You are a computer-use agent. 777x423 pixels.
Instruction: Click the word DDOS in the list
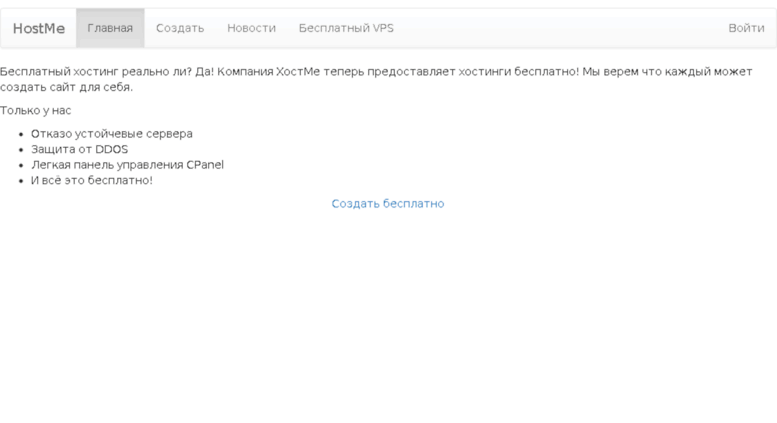pos(111,149)
